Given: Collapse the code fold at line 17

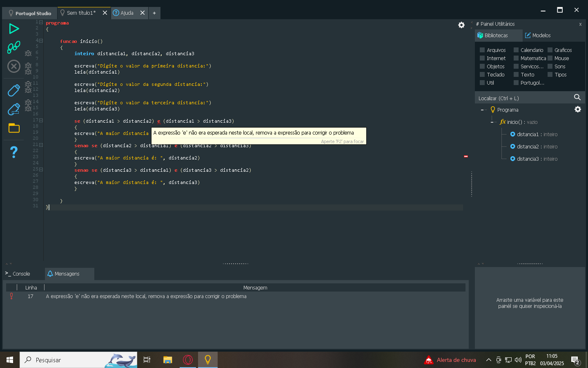Looking at the screenshot, I should click(x=41, y=120).
